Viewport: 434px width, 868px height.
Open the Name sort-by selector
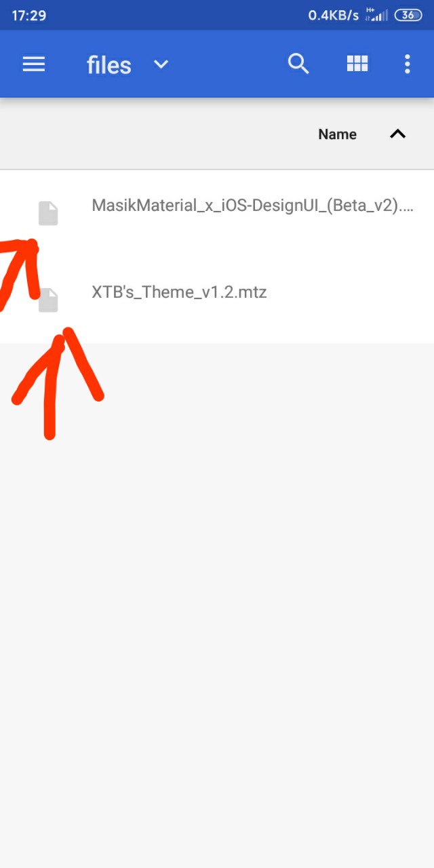coord(337,134)
